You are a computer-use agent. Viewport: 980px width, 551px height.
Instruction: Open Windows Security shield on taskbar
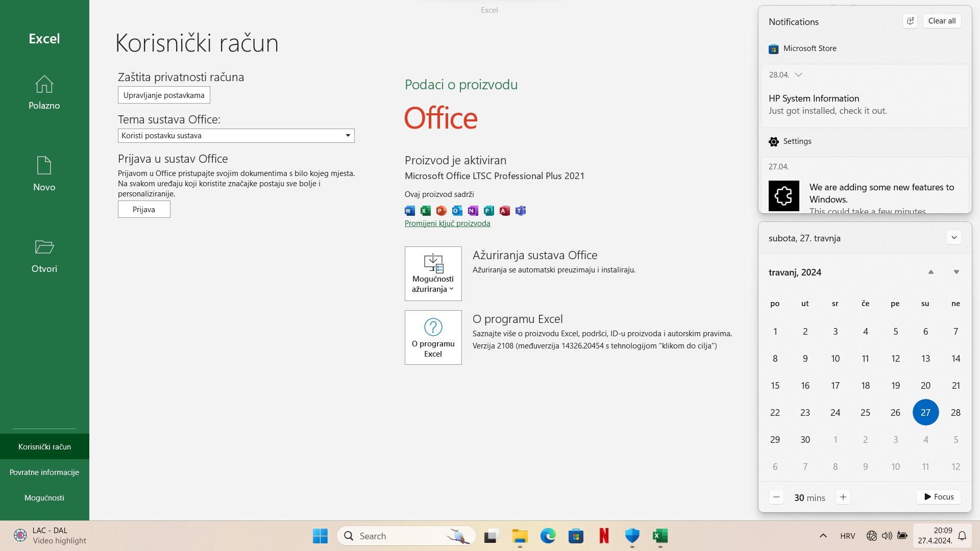tap(632, 536)
